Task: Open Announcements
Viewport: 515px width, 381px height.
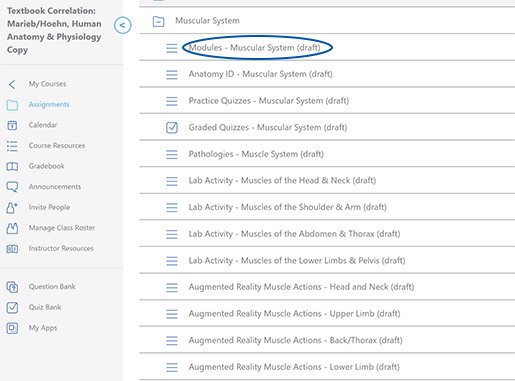Action: pos(55,187)
